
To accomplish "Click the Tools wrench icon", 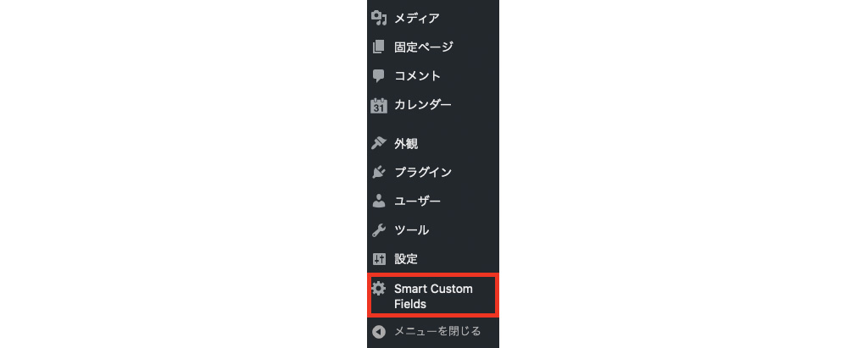I will (379, 229).
